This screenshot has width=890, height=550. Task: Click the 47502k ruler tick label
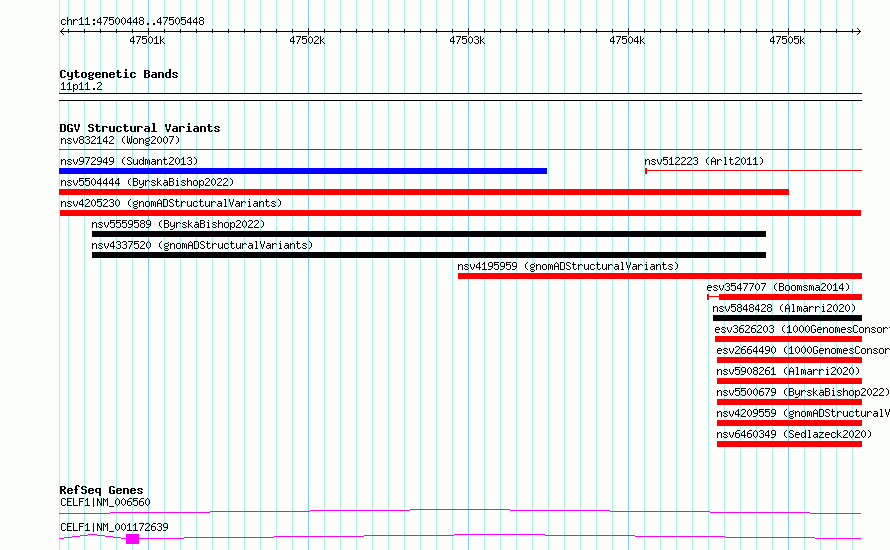coord(307,40)
